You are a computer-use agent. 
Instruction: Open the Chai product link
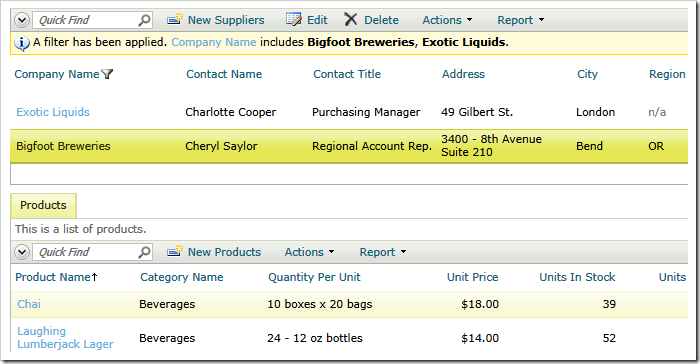[29, 304]
